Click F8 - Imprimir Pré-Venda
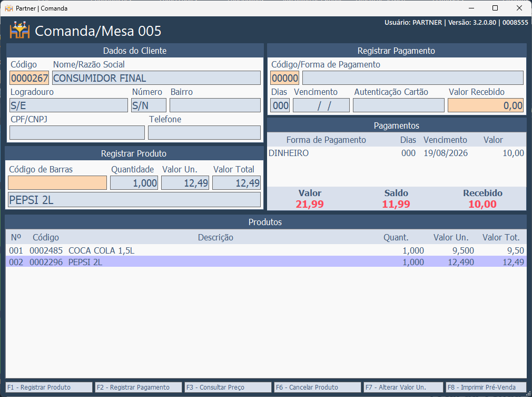Screen dimensions: 532x397 click(x=486, y=387)
